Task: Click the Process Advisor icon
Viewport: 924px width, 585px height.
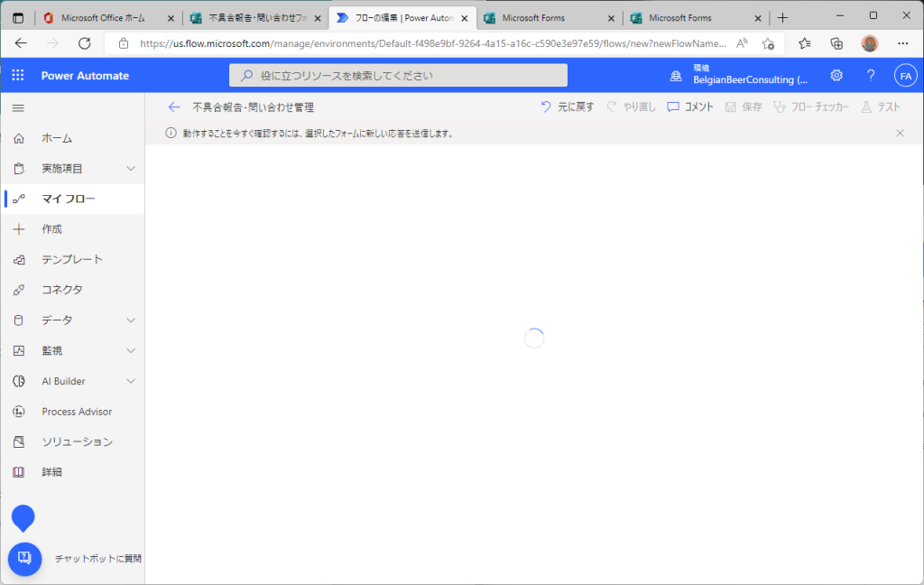Action: [x=19, y=412]
